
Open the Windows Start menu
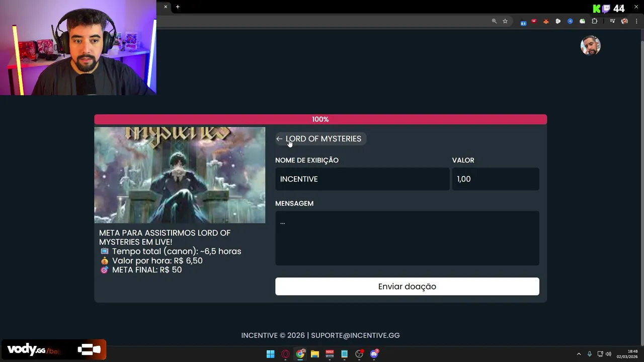click(x=270, y=354)
